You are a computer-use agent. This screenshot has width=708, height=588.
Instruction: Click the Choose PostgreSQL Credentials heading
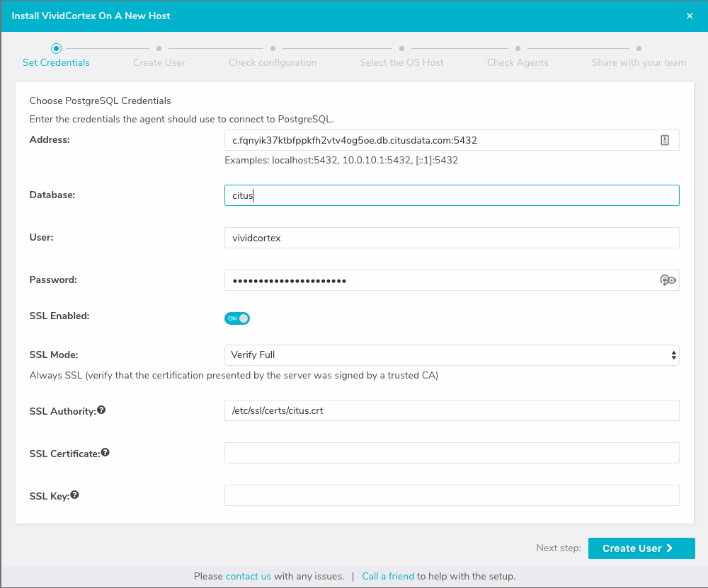tap(101, 100)
